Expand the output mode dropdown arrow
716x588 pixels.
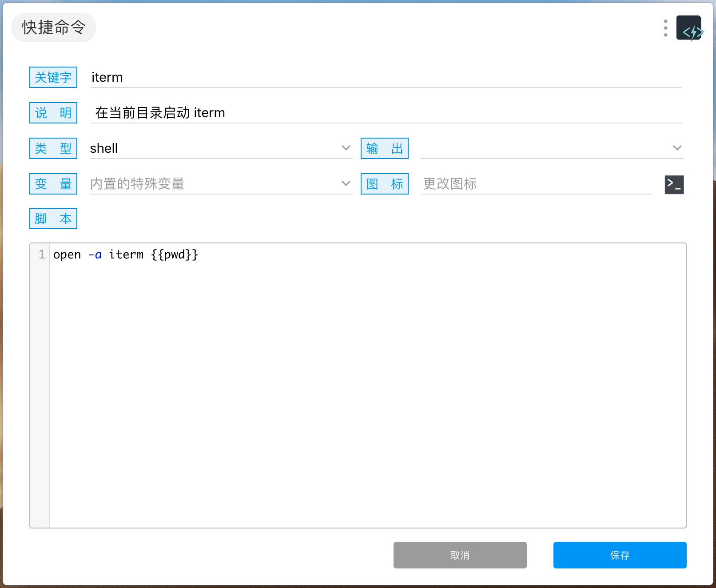(677, 148)
